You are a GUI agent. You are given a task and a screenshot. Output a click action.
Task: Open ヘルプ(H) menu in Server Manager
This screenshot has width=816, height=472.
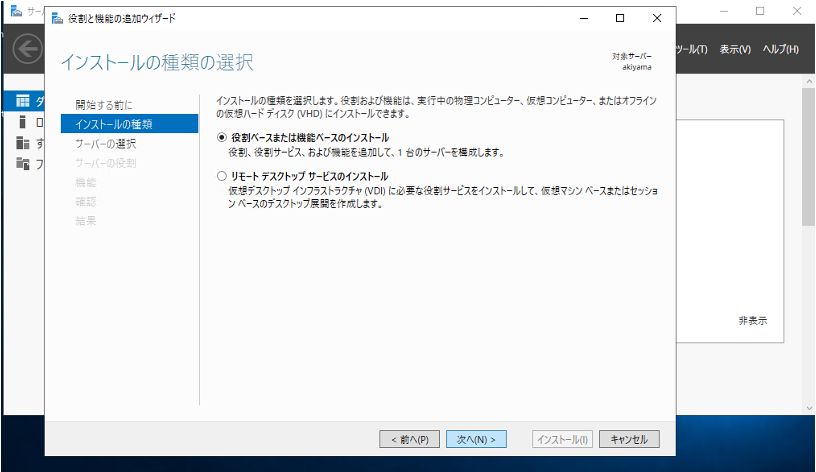point(781,49)
